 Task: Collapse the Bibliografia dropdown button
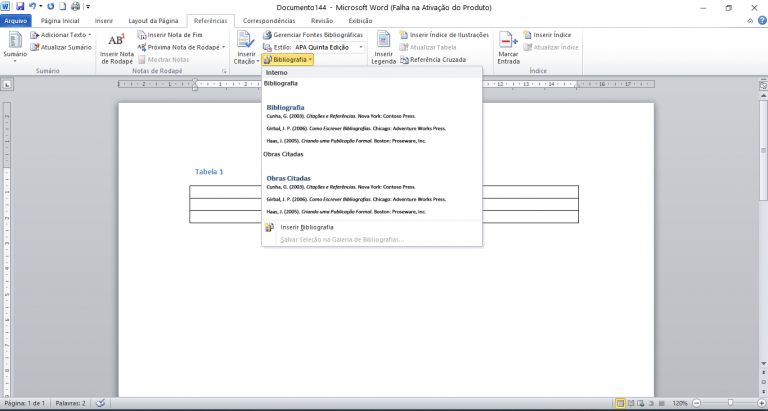(289, 60)
